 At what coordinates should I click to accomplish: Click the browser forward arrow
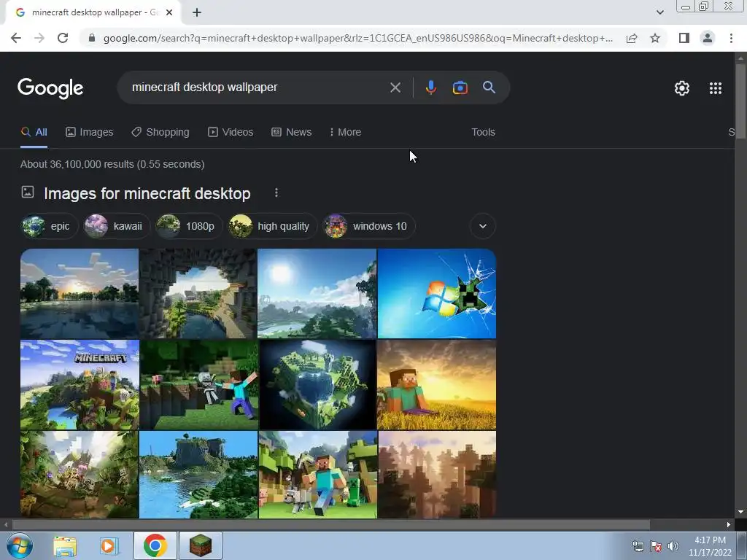39,38
